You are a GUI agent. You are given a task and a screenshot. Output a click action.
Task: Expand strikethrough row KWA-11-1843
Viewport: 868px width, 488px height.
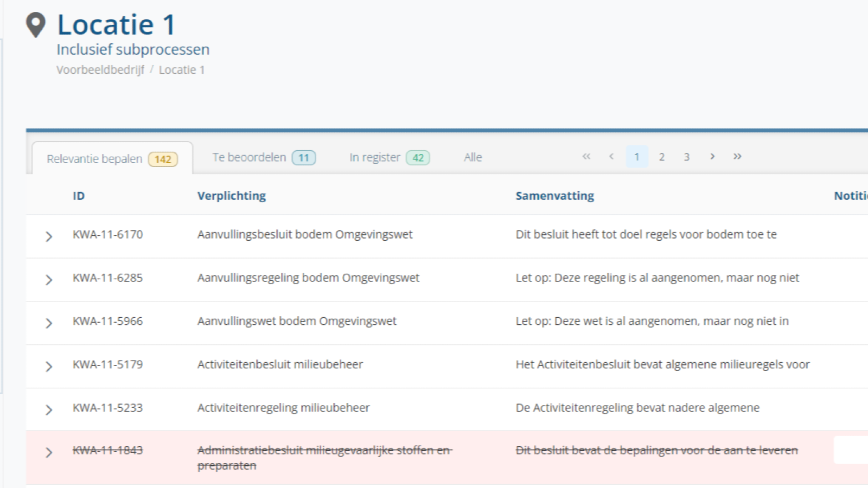click(x=49, y=452)
